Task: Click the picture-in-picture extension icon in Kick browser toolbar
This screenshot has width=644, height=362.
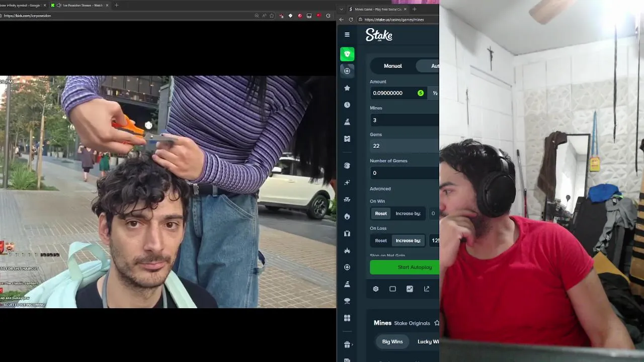Action: tap(309, 16)
